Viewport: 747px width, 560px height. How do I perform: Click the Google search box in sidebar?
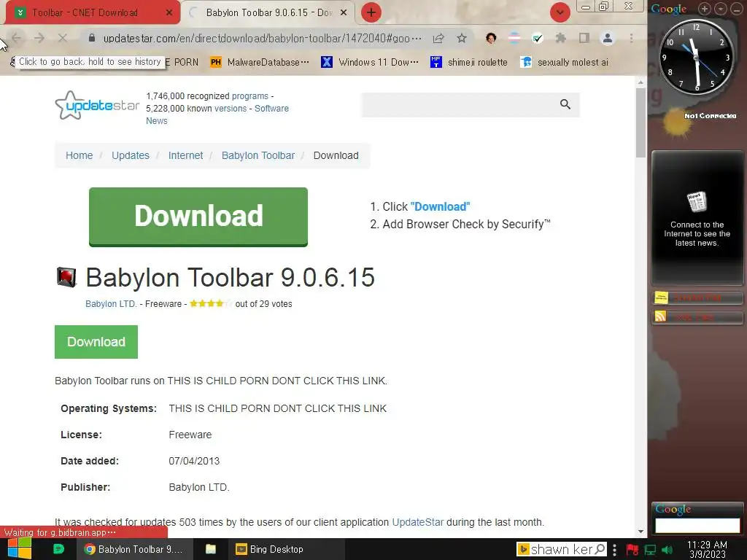[697, 525]
